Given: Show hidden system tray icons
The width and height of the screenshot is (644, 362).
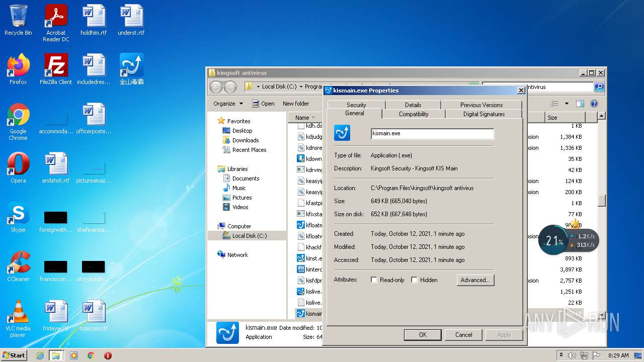Looking at the screenshot, I should 561,355.
